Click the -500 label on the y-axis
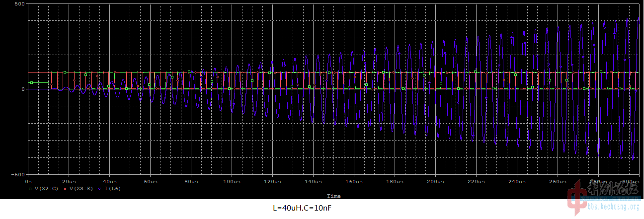Viewport: 644px width, 219px height. coord(18,175)
